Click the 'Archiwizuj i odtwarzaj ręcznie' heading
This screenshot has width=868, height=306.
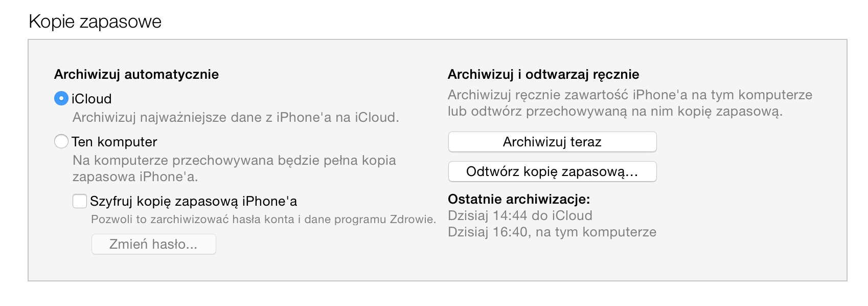click(x=543, y=75)
